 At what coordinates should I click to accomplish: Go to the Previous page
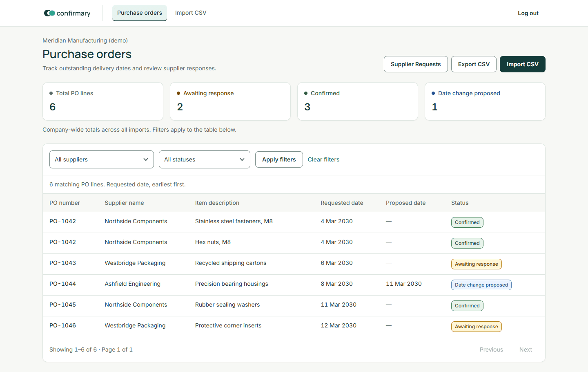coord(491,350)
